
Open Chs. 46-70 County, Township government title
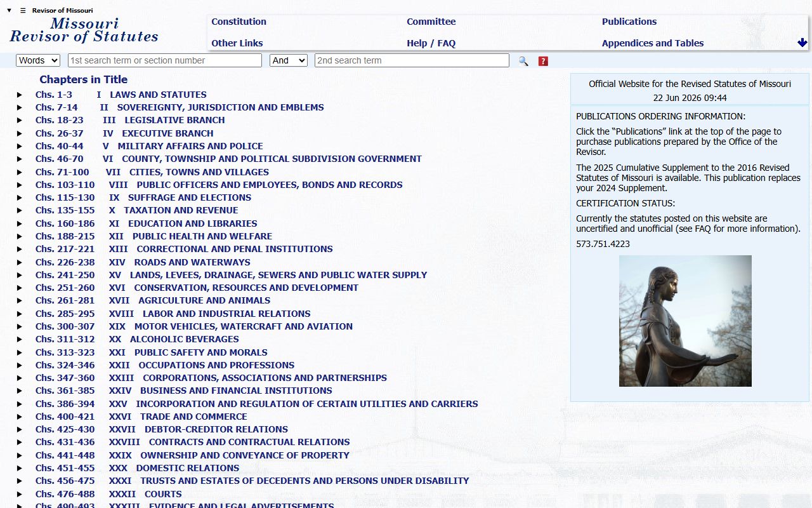tap(228, 159)
